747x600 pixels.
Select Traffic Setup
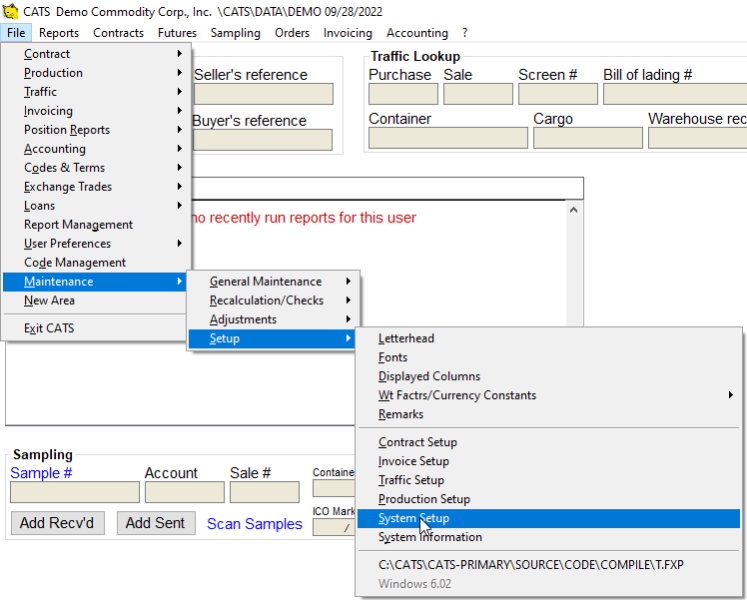(549, 480)
